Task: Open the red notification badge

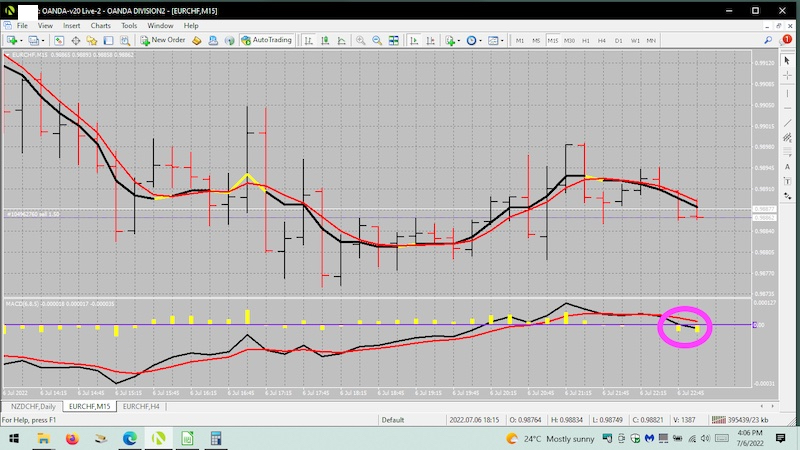Action: click(787, 39)
